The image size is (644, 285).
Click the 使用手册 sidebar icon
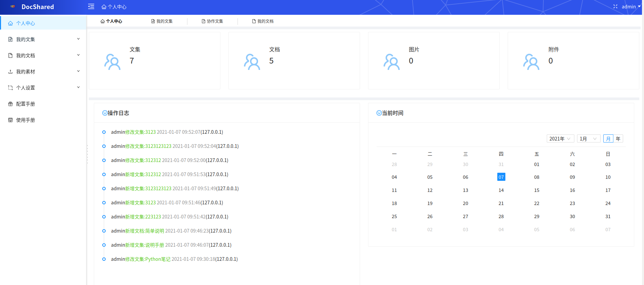(10, 120)
